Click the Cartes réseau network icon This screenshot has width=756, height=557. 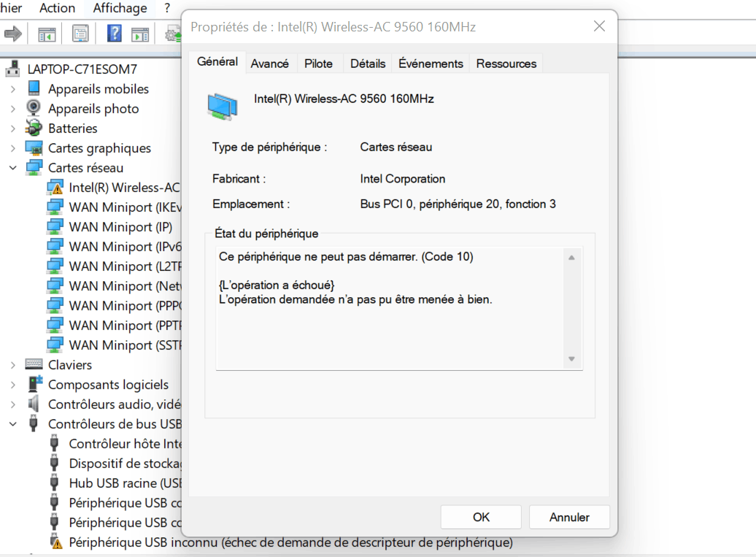(34, 167)
